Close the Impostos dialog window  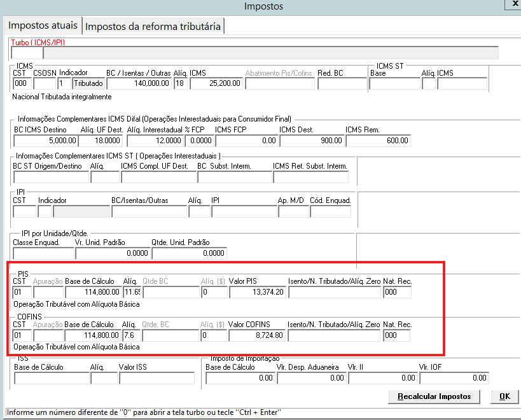515,4
